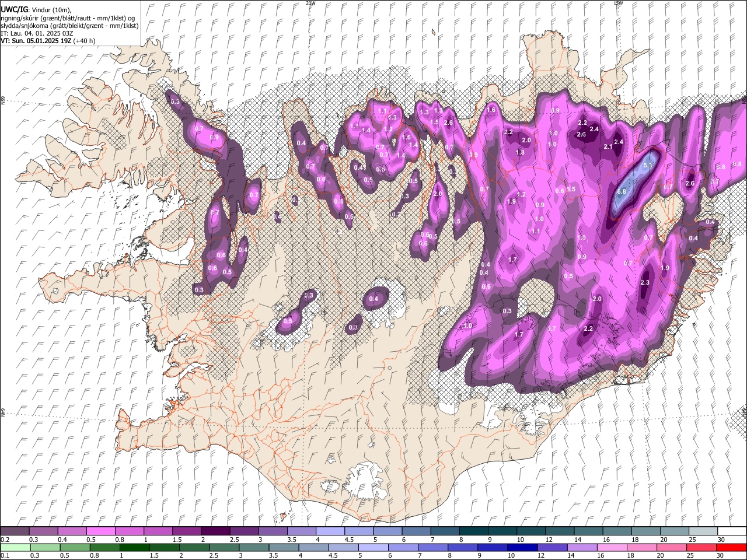Viewport: 747px width, 560px height.
Task: Select the 'rigning/skúrir' description line
Action: [68, 17]
